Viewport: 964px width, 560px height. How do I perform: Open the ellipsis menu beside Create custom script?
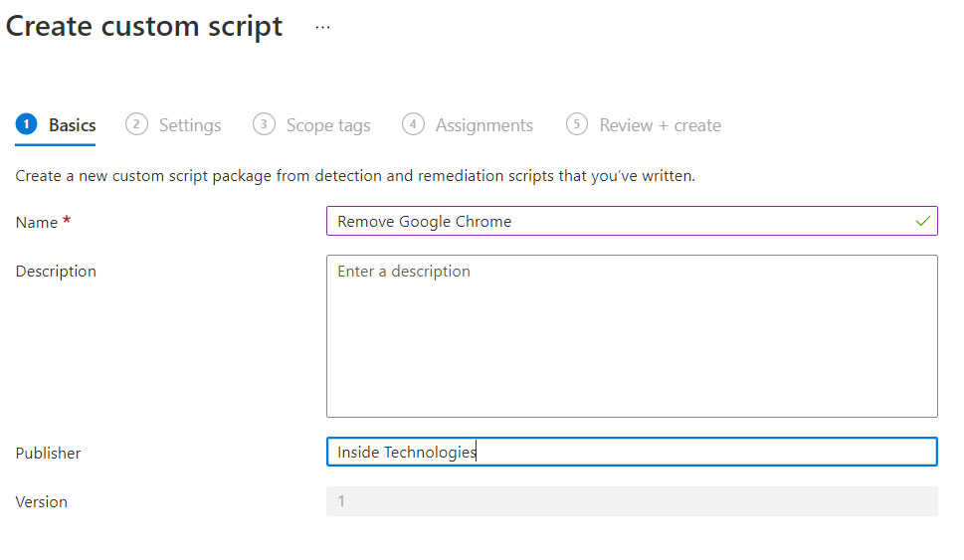322,27
